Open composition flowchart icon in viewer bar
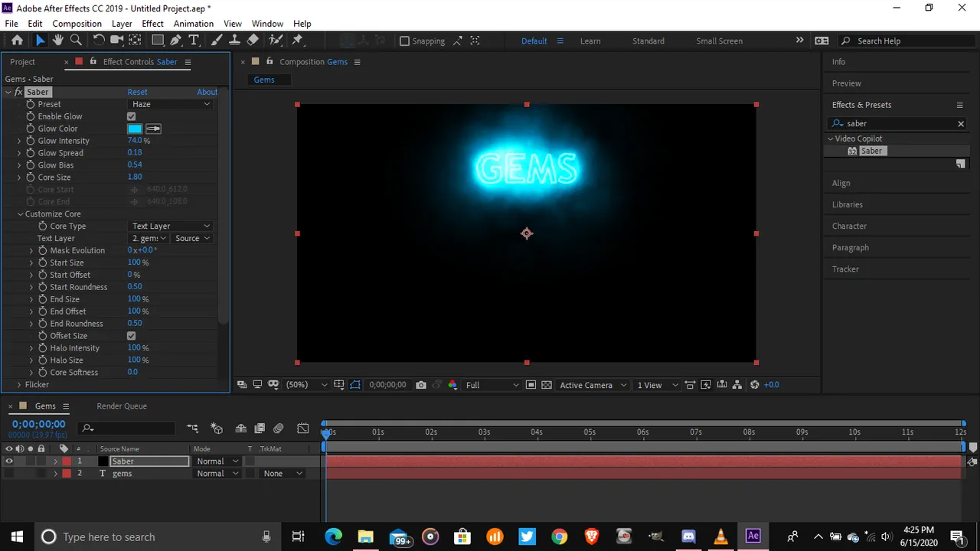 [737, 385]
